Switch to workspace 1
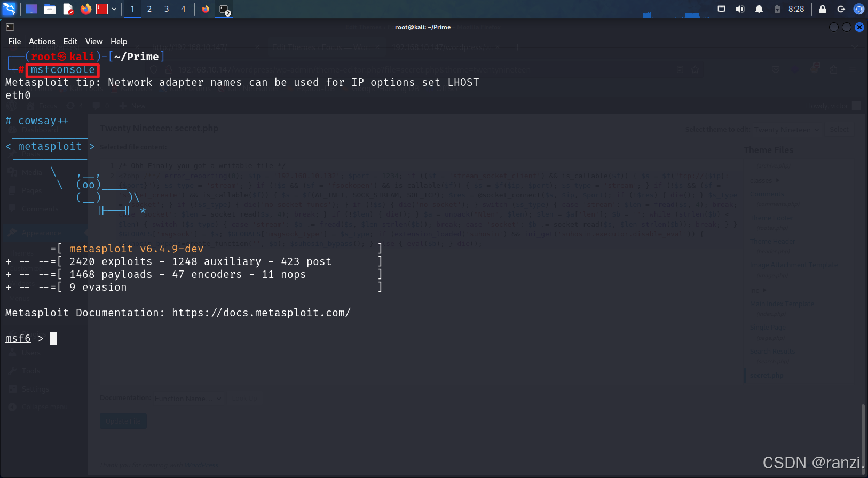The image size is (868, 478). click(132, 9)
